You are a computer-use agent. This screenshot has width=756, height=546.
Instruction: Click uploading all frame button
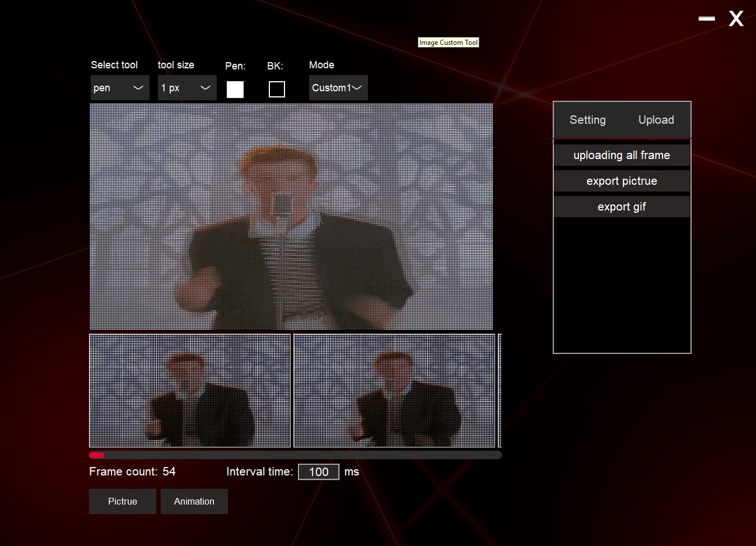click(622, 155)
